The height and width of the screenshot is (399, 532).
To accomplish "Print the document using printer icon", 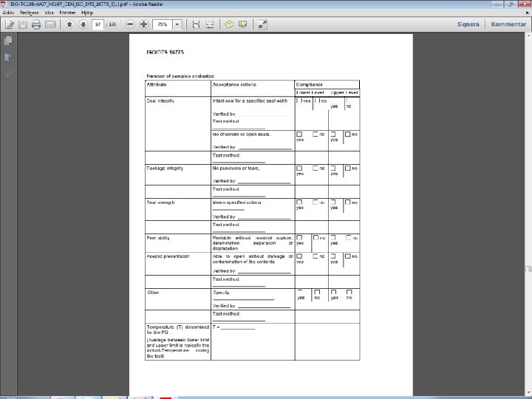I will (x=36, y=24).
